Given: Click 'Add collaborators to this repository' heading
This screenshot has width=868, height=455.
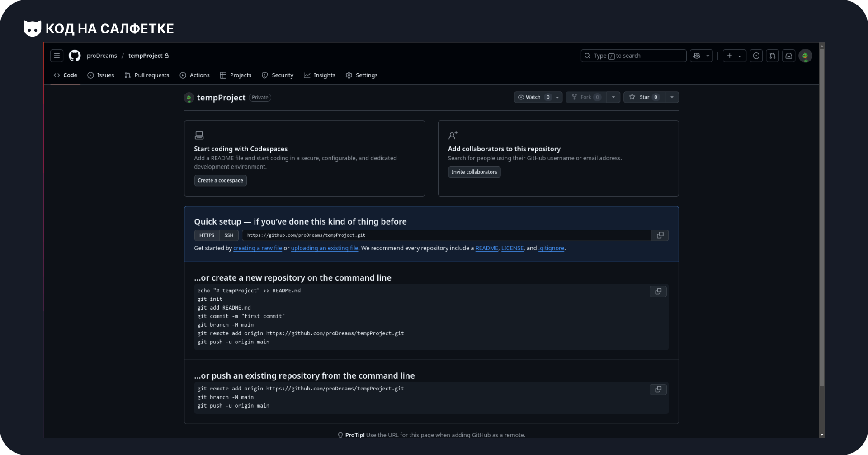Looking at the screenshot, I should point(504,149).
